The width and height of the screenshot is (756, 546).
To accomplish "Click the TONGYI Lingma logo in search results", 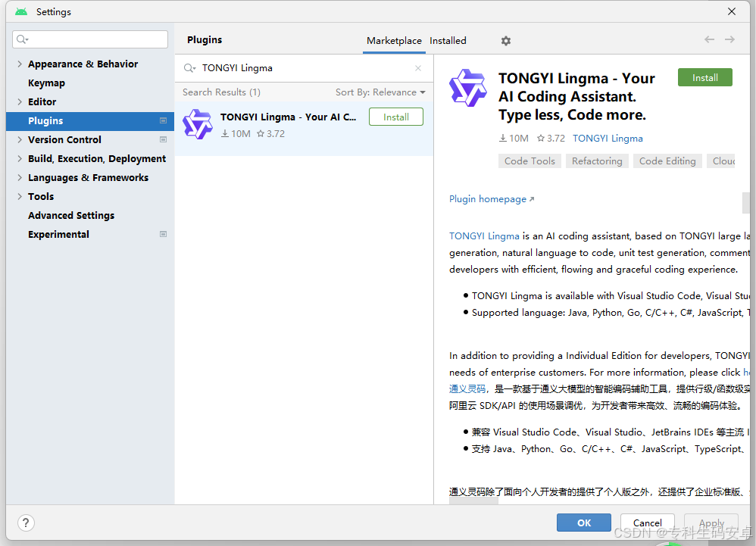I will 197,124.
